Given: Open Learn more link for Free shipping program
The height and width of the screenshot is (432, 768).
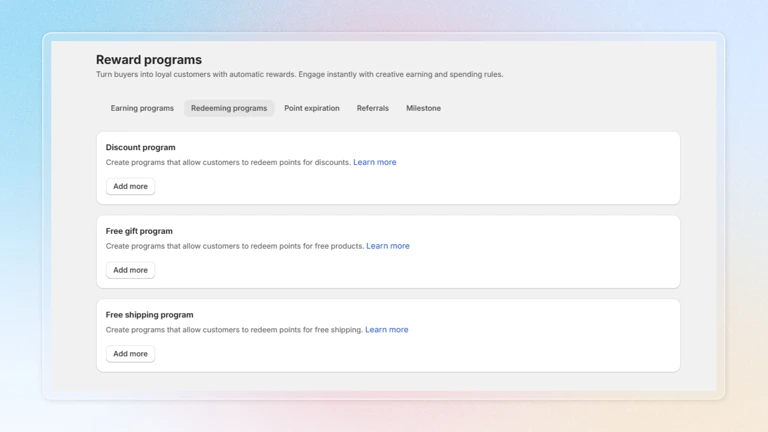Looking at the screenshot, I should pyautogui.click(x=386, y=330).
